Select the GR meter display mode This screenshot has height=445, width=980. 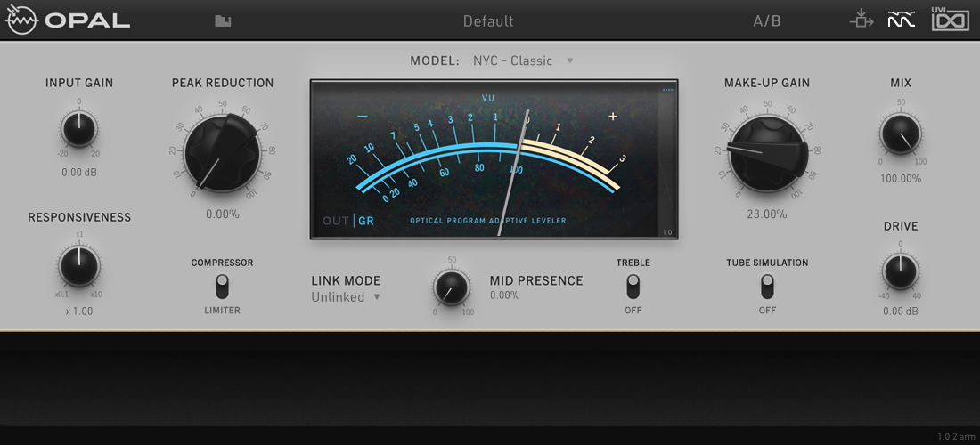tap(366, 221)
